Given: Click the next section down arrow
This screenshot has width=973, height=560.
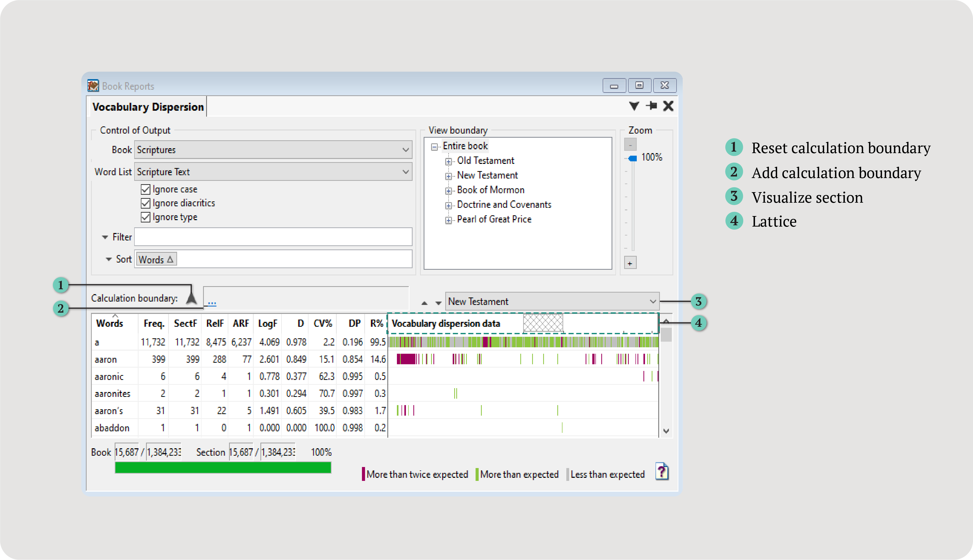Looking at the screenshot, I should pos(438,303).
